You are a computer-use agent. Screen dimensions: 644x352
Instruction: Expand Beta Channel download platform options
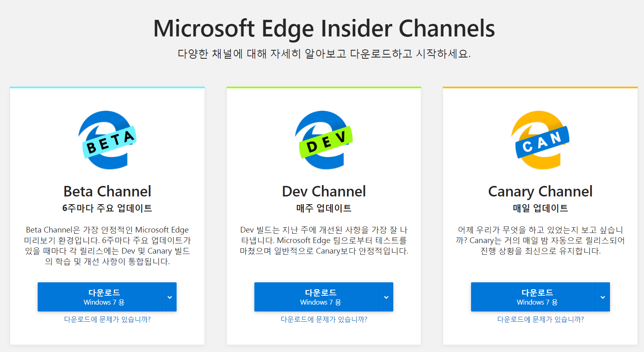[170, 297]
